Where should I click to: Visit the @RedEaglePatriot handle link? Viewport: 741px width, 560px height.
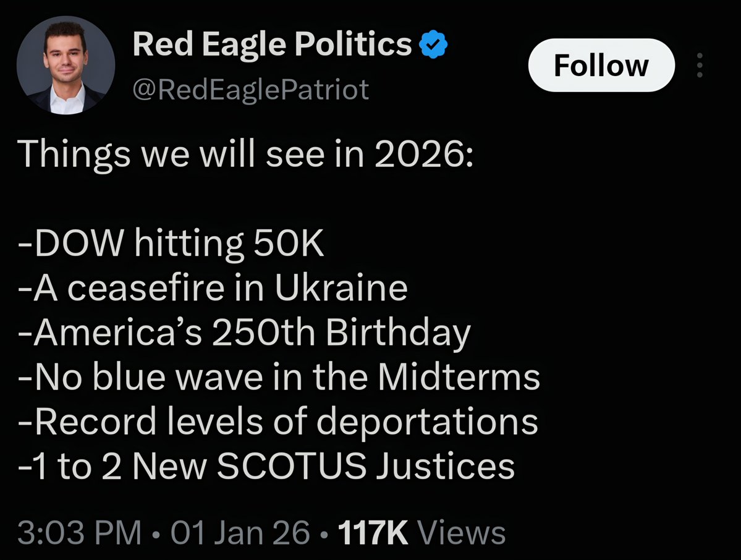click(250, 90)
